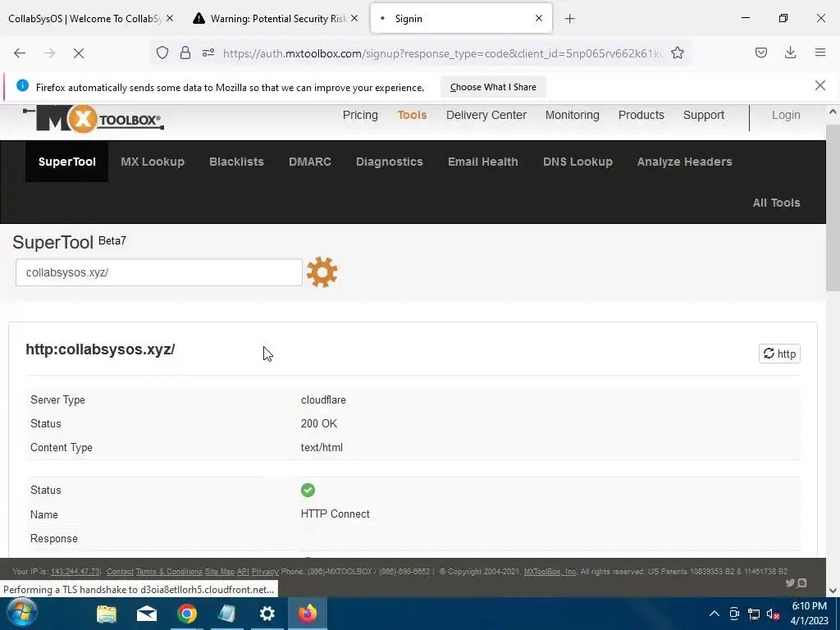840x630 pixels.
Task: Close the CollabSysOS tab
Action: [x=170, y=18]
